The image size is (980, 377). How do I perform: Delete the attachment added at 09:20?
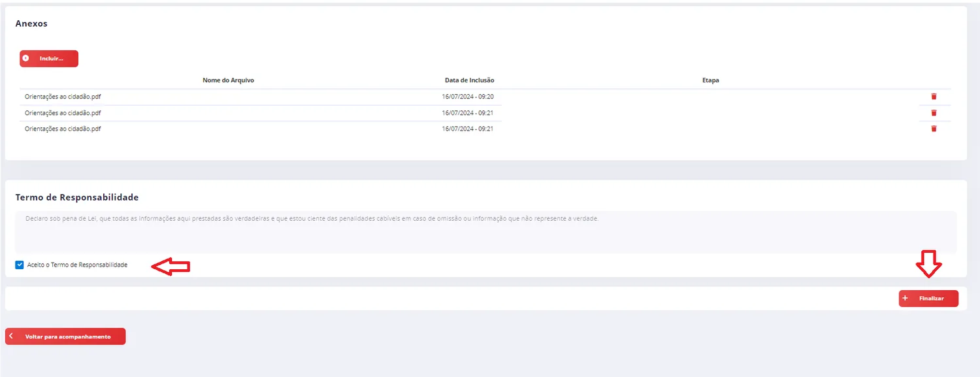[934, 97]
